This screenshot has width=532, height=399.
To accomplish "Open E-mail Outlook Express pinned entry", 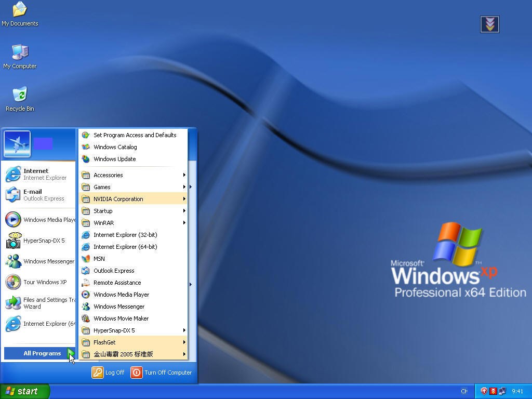I will click(39, 195).
